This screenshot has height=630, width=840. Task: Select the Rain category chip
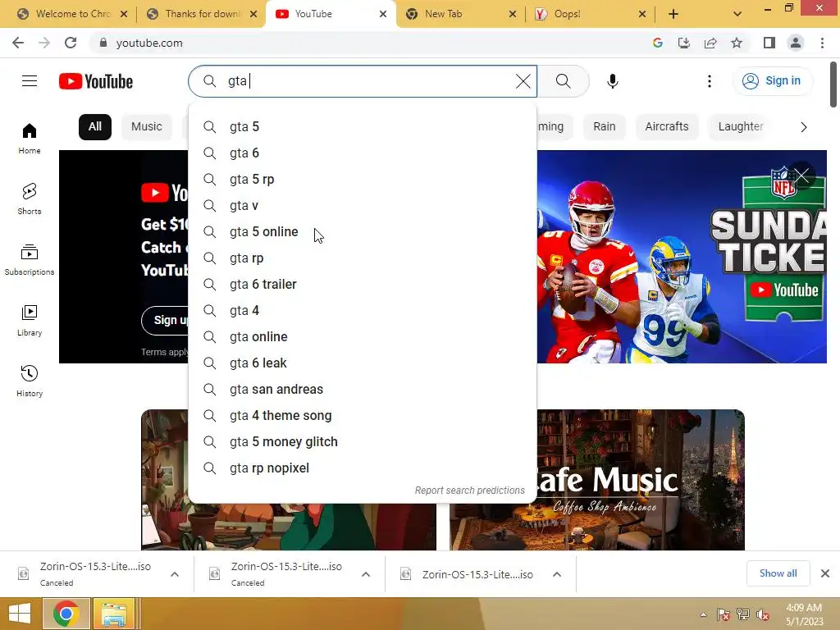tap(605, 127)
